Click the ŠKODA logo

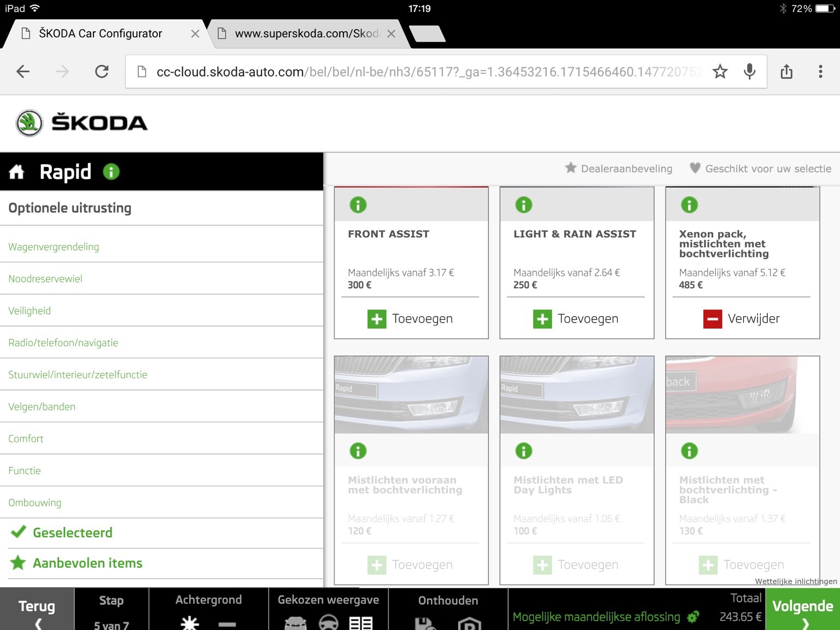pos(81,123)
